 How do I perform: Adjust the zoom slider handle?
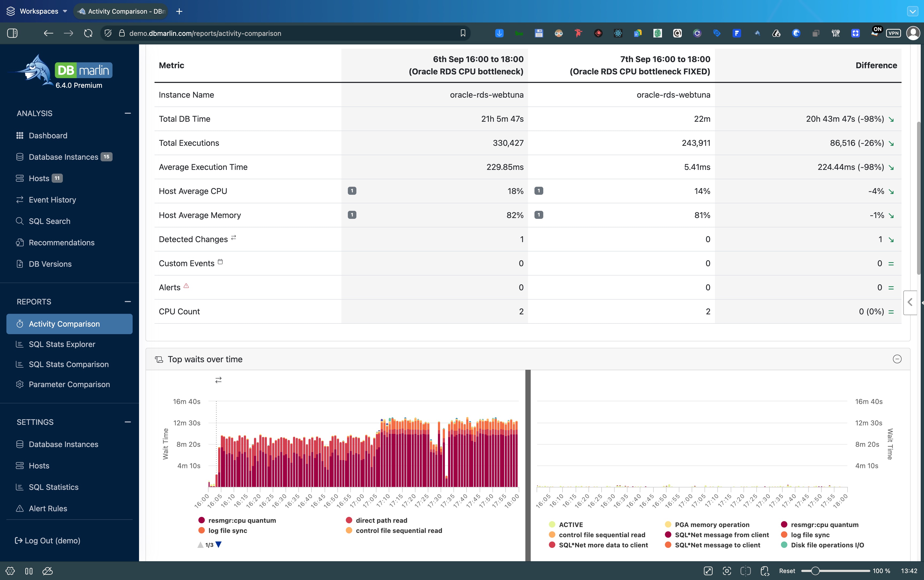(815, 571)
